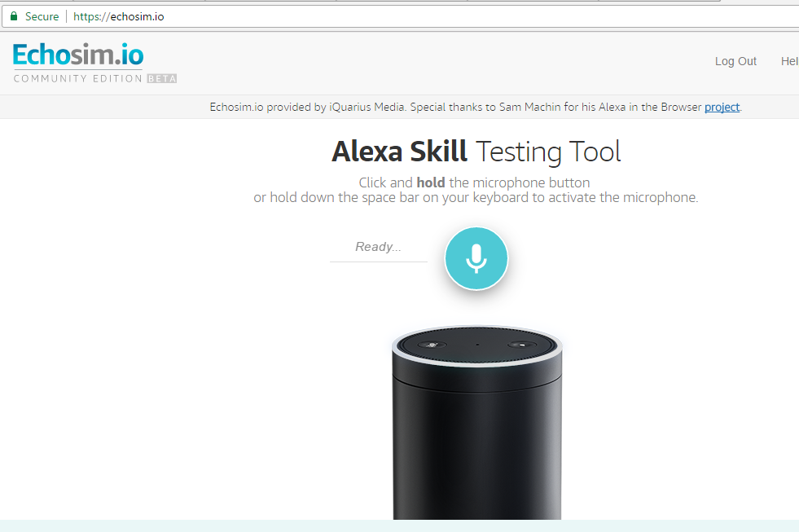The image size is (799, 532).
Task: Open the Echosim.io logo homepage link
Action: 78,55
